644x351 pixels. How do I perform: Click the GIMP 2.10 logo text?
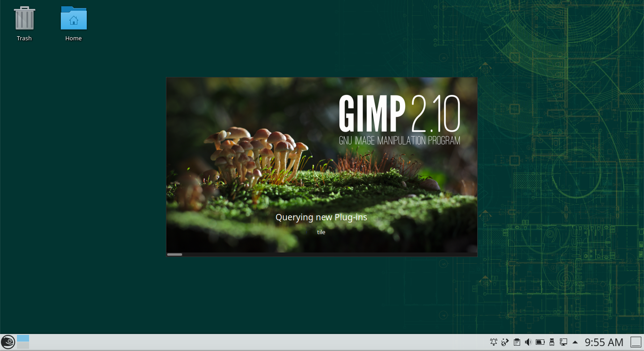(x=399, y=113)
